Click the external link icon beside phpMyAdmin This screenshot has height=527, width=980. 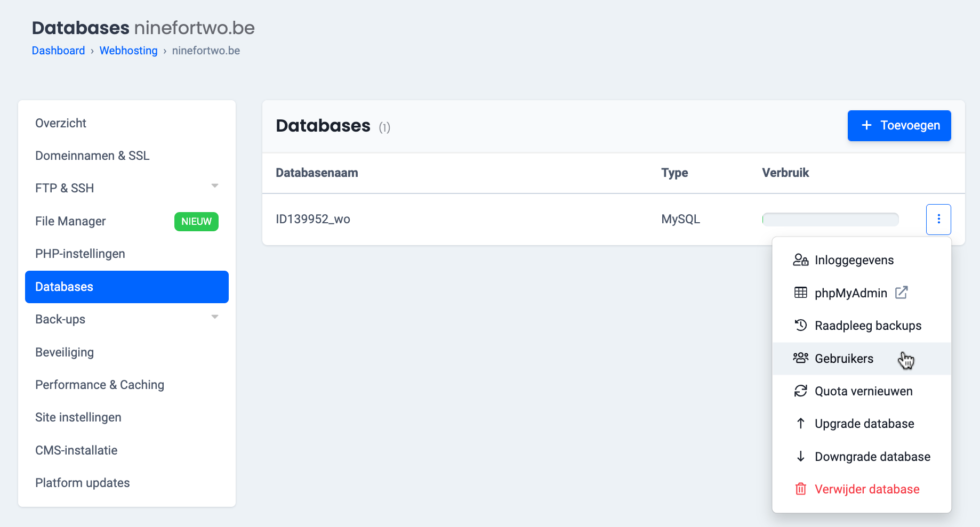pyautogui.click(x=901, y=293)
